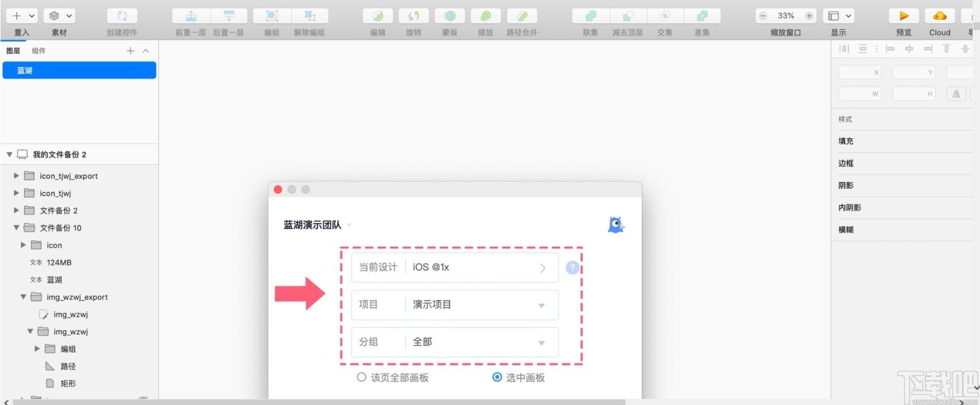The height and width of the screenshot is (405, 980).
Task: Zoom out with the minus button
Action: (763, 16)
